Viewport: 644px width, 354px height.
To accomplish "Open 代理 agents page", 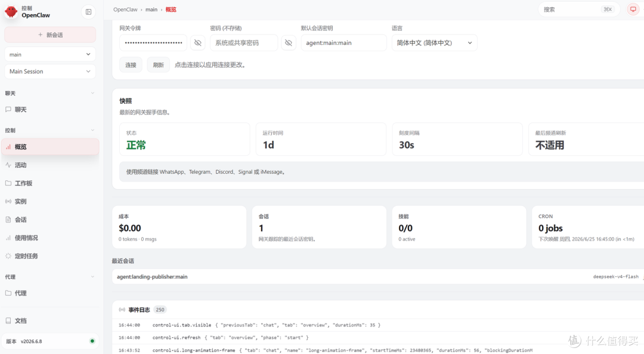I will pyautogui.click(x=50, y=293).
